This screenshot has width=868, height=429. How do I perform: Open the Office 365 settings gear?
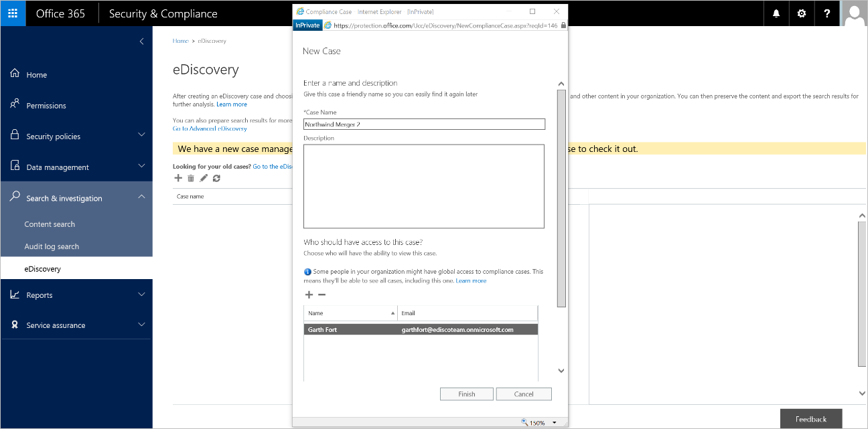pos(802,13)
